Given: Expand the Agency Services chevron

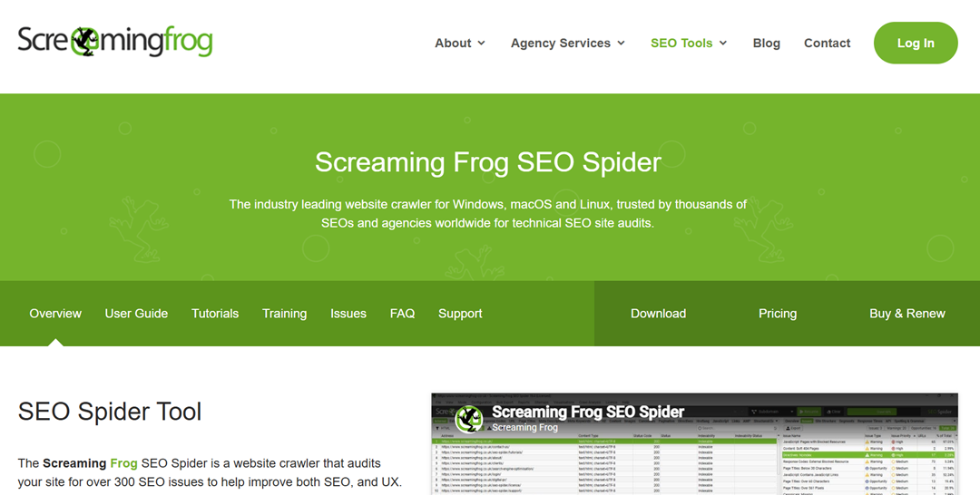Looking at the screenshot, I should tap(621, 44).
